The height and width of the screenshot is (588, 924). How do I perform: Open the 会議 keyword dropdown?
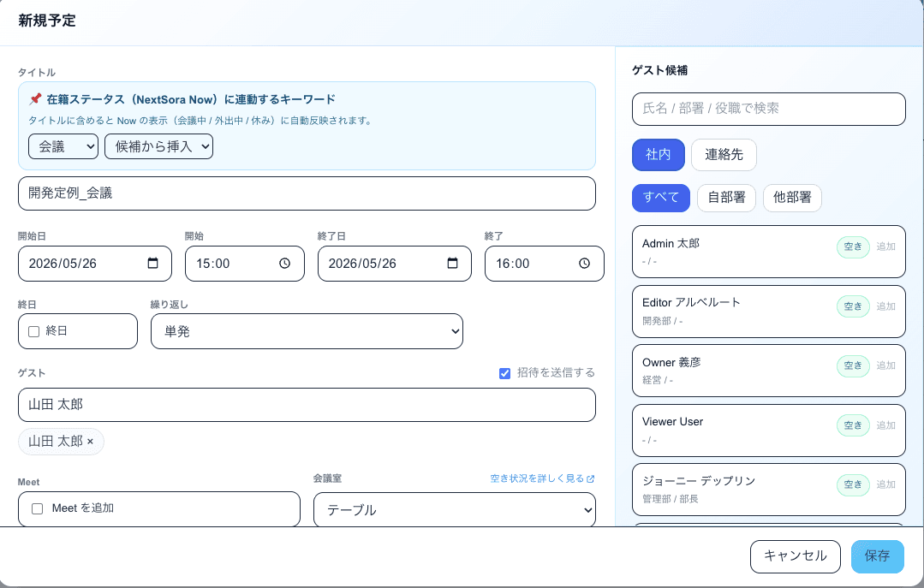[x=63, y=146]
